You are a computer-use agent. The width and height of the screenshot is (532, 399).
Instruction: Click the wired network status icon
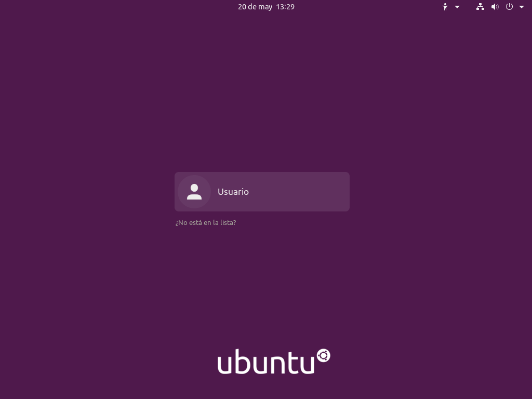click(x=480, y=7)
